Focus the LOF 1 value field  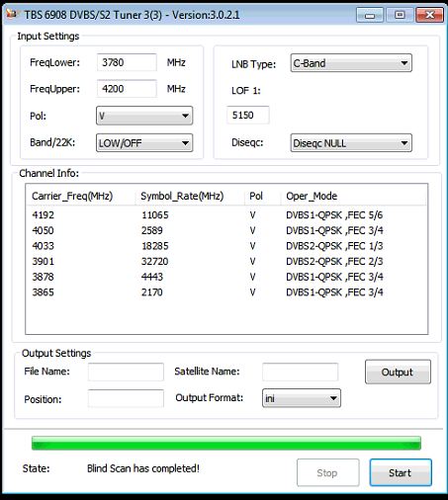pos(248,115)
